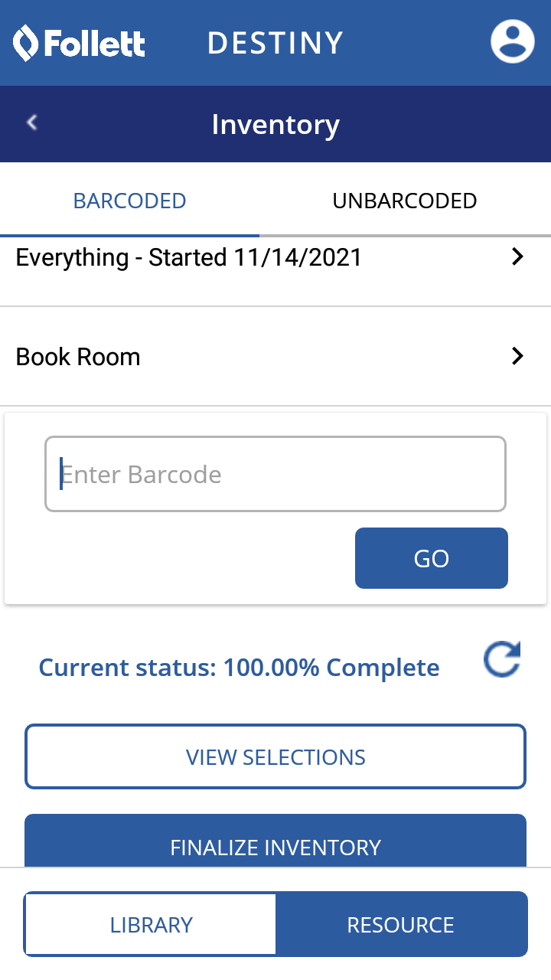This screenshot has height=980, width=551.
Task: Tap the DESTINY header title
Action: 275,44
